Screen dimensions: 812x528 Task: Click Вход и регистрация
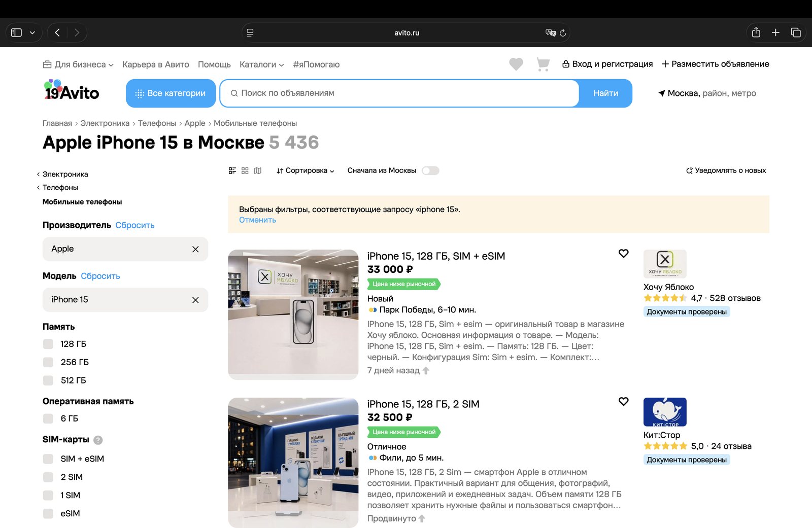(607, 64)
